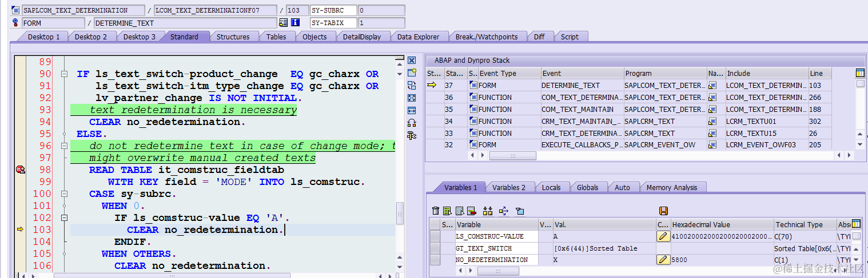
Task: Click the column layout icon in stack table
Action: point(861,73)
